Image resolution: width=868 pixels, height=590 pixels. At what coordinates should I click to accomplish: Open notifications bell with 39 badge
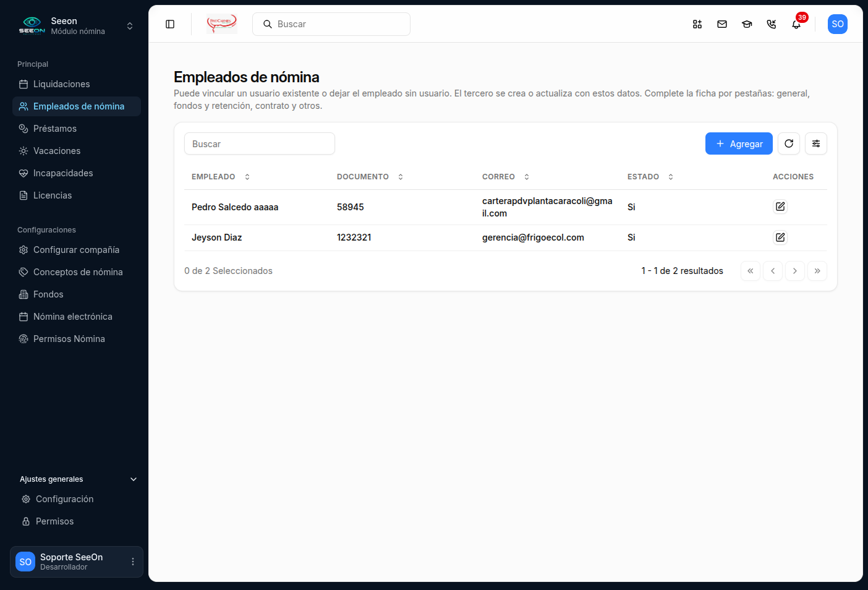tap(796, 24)
